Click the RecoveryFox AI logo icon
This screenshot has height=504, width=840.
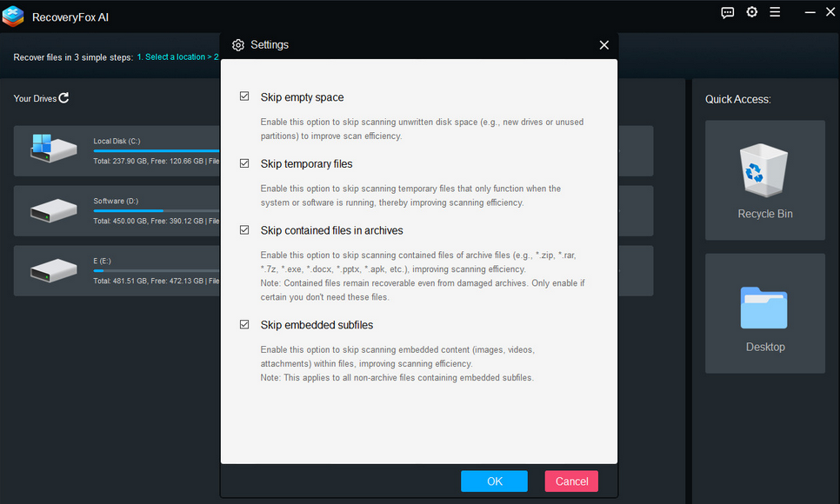click(13, 16)
